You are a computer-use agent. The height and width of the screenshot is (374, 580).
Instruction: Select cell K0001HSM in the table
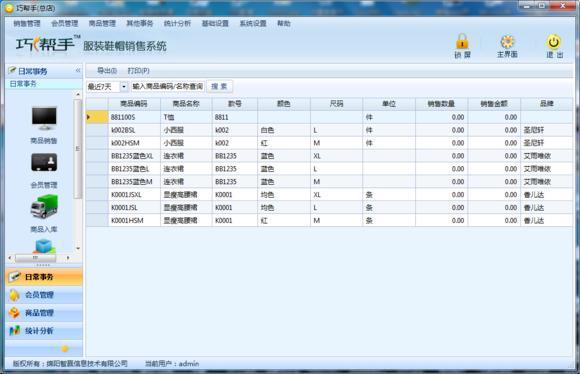(x=134, y=220)
